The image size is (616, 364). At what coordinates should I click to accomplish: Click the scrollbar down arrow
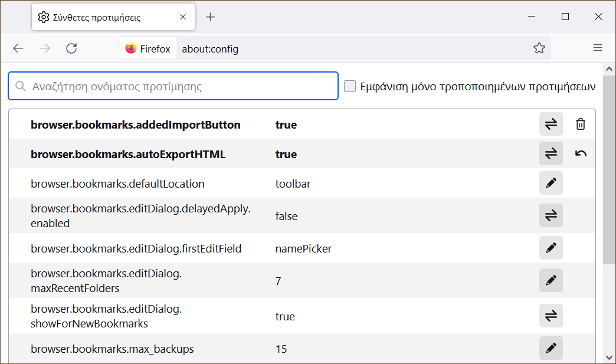609,358
